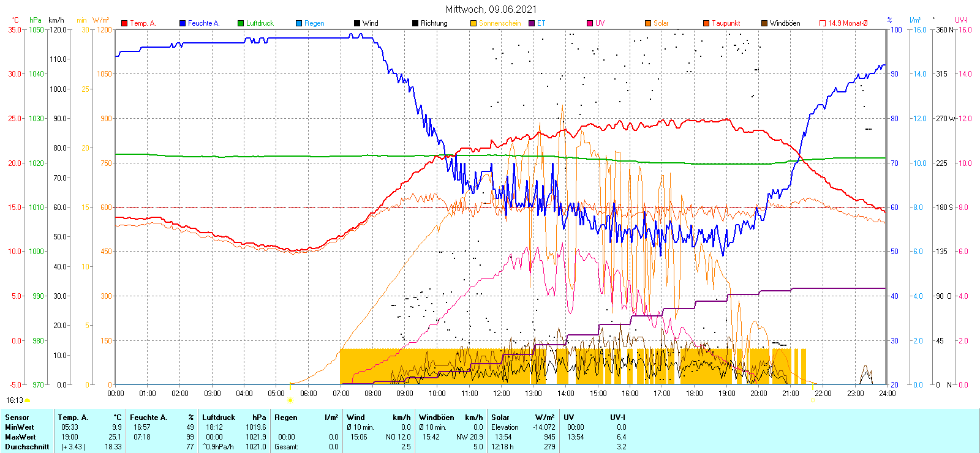980x453 pixels.
Task: Click the yellow sunrise marker on time axis
Action: (290, 400)
